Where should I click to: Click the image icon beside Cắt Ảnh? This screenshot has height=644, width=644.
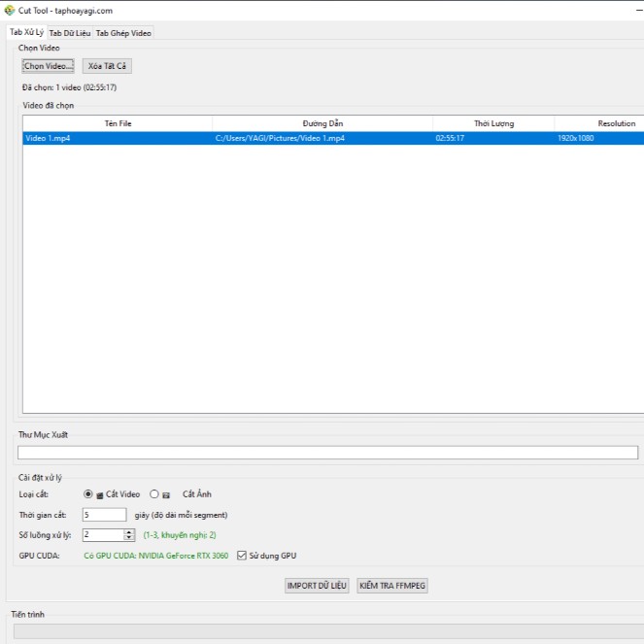coord(166,494)
